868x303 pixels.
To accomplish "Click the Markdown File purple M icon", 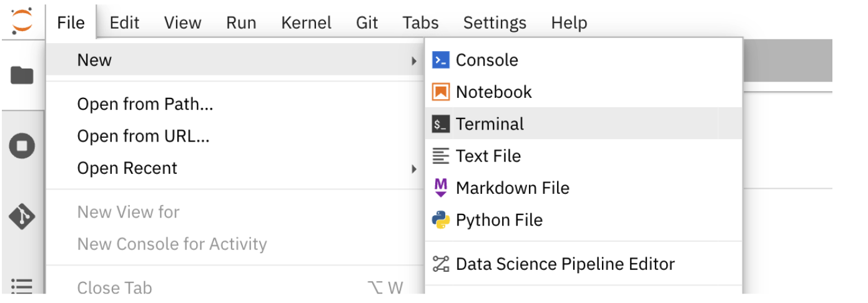I will click(441, 188).
